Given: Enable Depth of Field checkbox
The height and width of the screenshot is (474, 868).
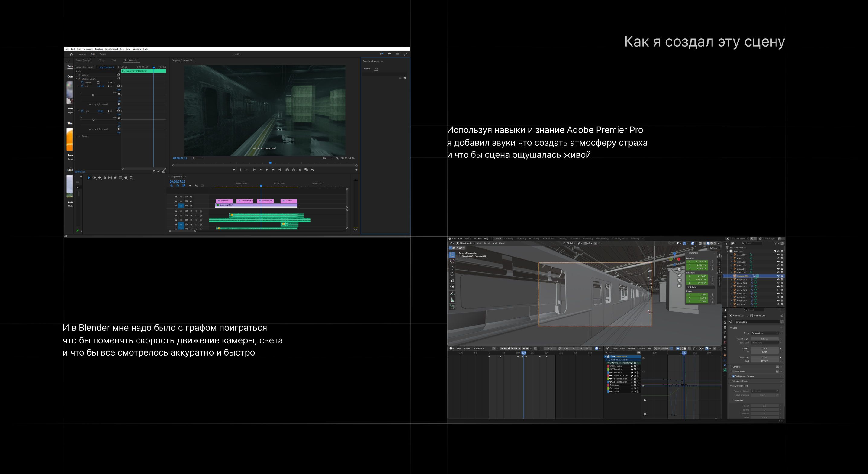Looking at the screenshot, I should click(x=734, y=386).
